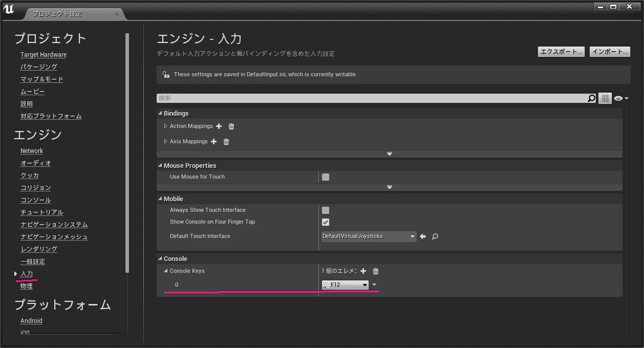Viewport: 644px width, 348px height.
Task: Delete all Action Mappings with trash icon
Action: pyautogui.click(x=231, y=126)
